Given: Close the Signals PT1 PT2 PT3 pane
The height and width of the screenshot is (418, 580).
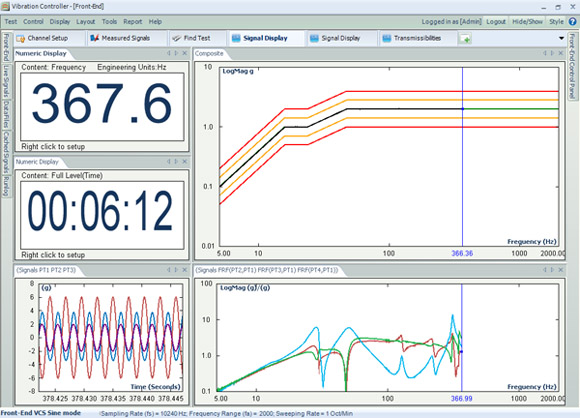Looking at the screenshot, I should (185, 270).
